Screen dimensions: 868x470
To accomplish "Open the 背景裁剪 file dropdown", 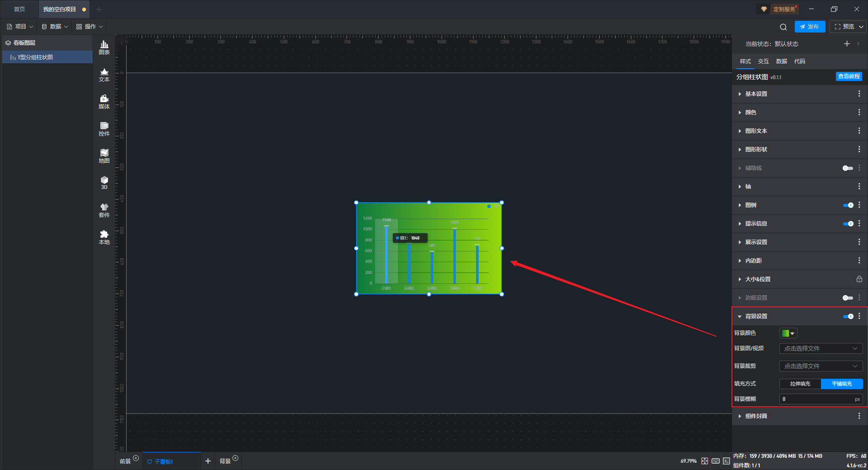I will click(x=821, y=366).
